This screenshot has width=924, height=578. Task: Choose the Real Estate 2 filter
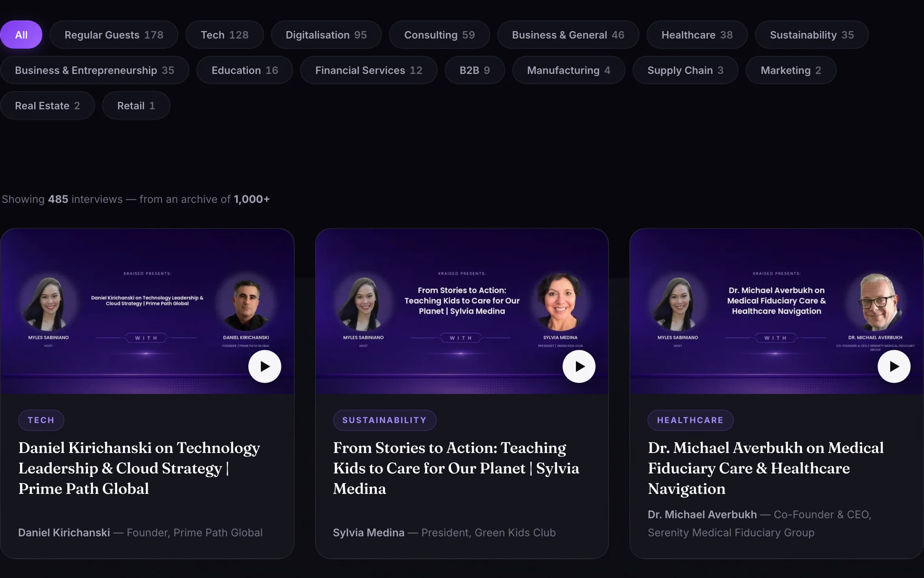coord(47,106)
